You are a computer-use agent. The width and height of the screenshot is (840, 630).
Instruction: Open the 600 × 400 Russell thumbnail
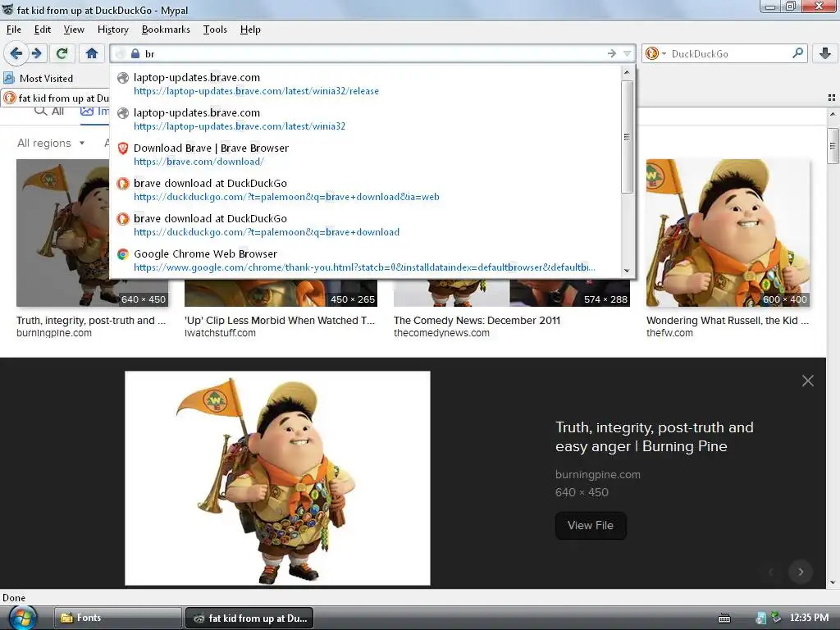coord(728,232)
